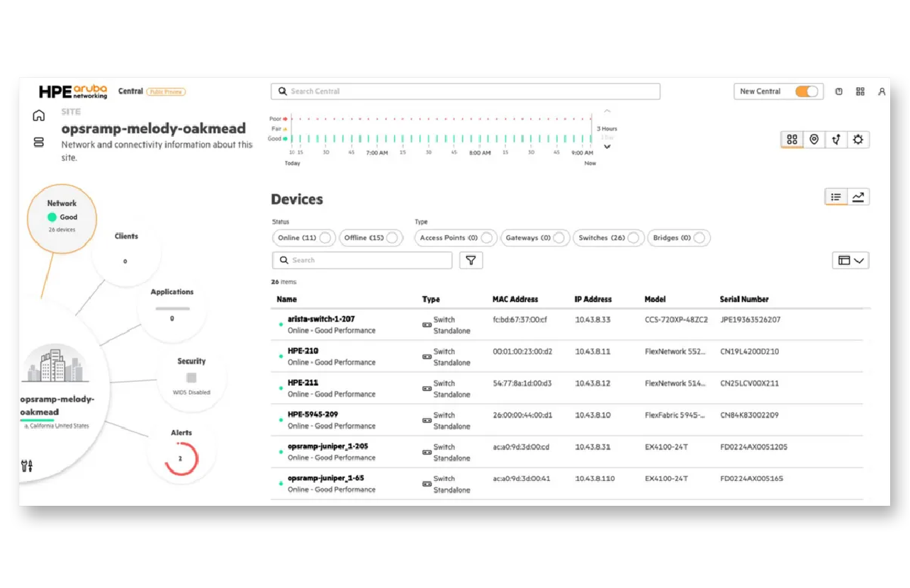Open device HPE-5945-209
This screenshot has width=910, height=588.
click(313, 415)
